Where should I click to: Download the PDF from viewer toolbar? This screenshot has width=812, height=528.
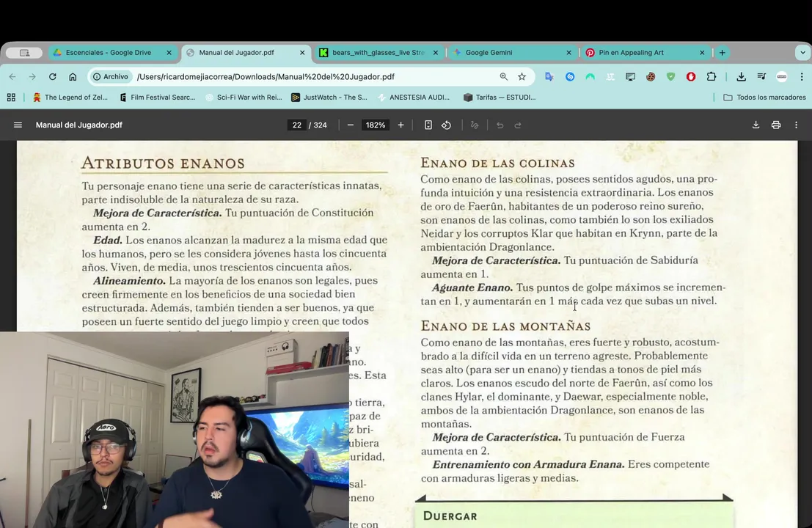(x=756, y=125)
